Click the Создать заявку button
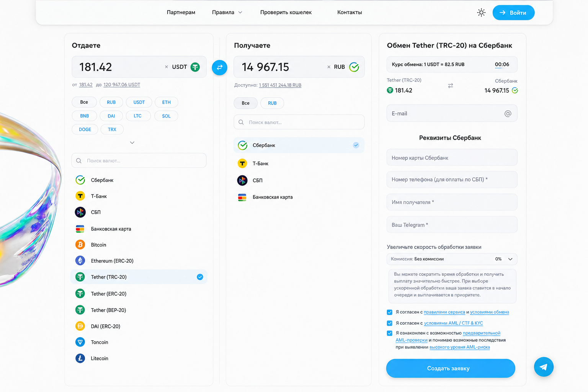Viewport: 588px width, 392px height. point(451,368)
